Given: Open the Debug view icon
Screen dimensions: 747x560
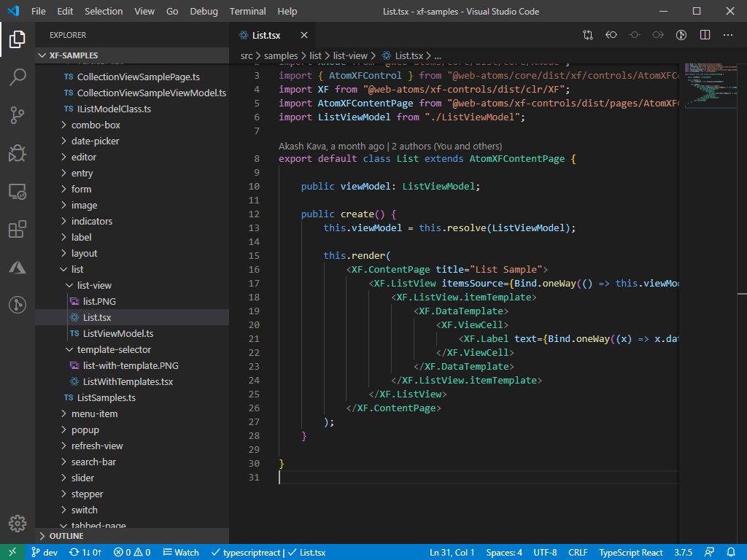Looking at the screenshot, I should (x=18, y=153).
